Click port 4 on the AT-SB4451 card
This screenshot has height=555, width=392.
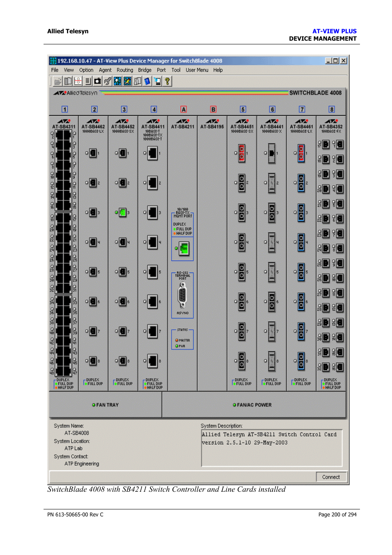tap(242, 242)
